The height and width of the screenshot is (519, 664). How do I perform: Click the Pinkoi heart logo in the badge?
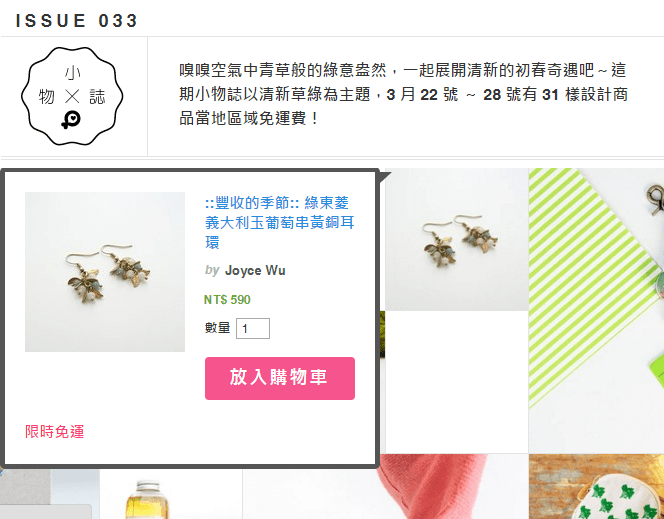coord(71,120)
